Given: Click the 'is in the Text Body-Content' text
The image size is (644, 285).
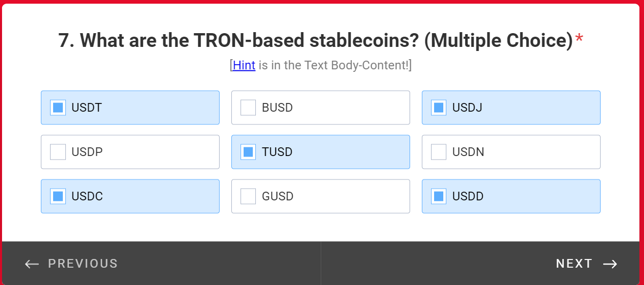Looking at the screenshot, I should 333,65.
